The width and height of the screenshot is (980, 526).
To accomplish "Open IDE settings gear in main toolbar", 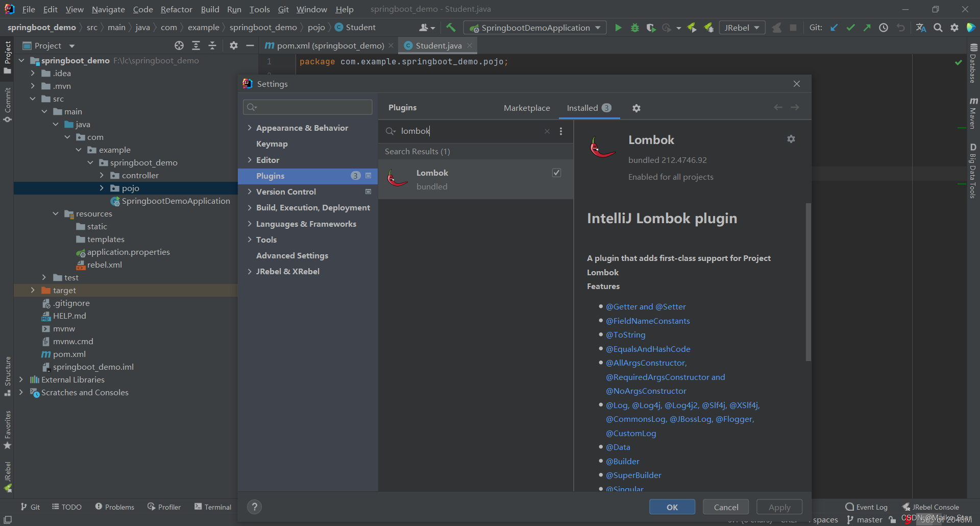I will 954,28.
